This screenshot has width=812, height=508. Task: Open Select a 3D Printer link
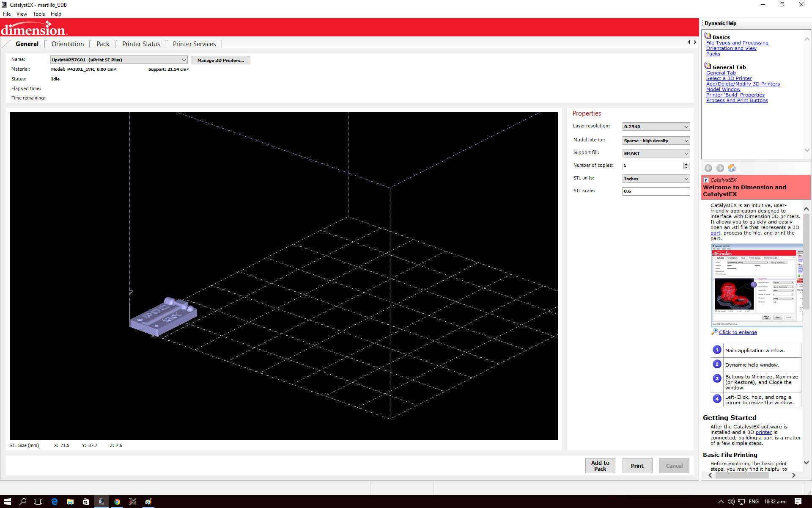pos(729,78)
